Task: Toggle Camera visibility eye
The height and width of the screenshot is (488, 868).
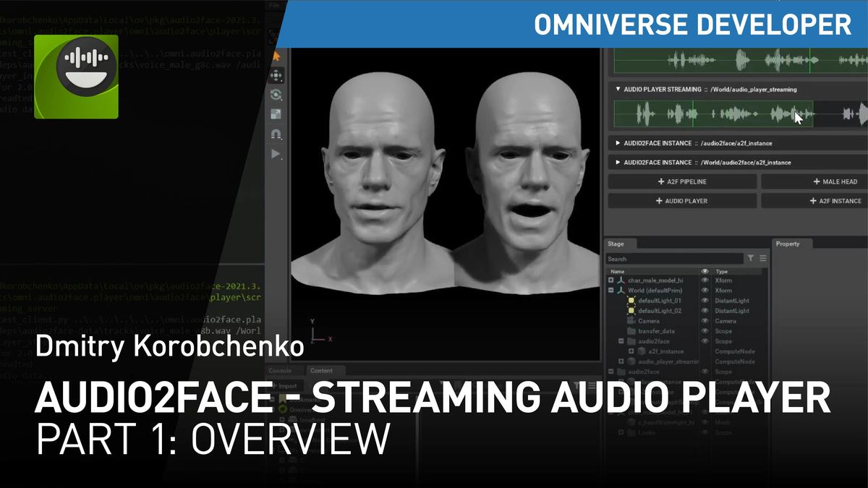Action: (x=705, y=321)
